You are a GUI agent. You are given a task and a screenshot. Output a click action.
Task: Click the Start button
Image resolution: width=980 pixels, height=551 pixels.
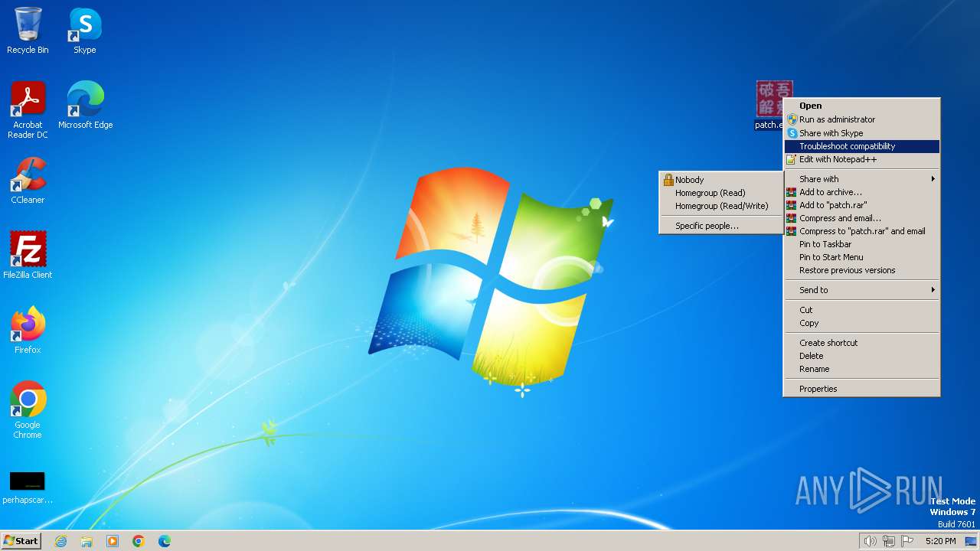[x=21, y=541]
